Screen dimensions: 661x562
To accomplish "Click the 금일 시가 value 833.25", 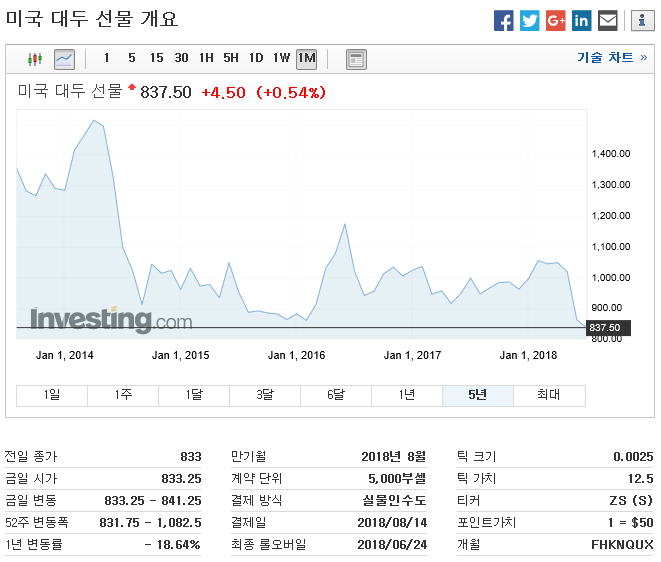I will point(181,479).
